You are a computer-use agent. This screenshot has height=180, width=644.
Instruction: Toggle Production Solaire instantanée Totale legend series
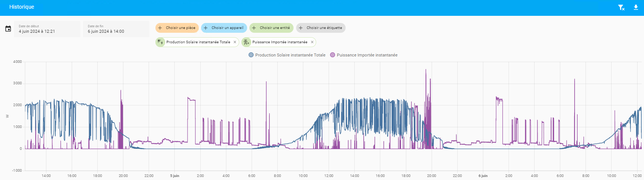coord(287,55)
